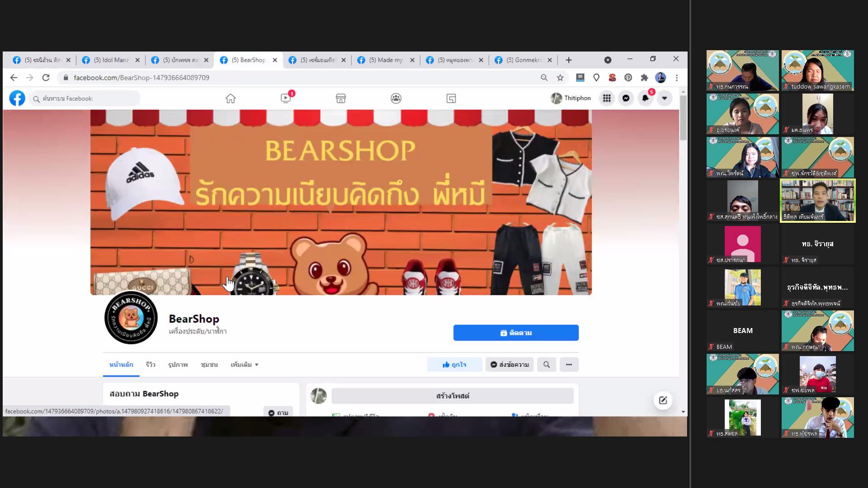868x488 pixels.
Task: Open the Messenger icon in top bar
Action: tap(626, 98)
